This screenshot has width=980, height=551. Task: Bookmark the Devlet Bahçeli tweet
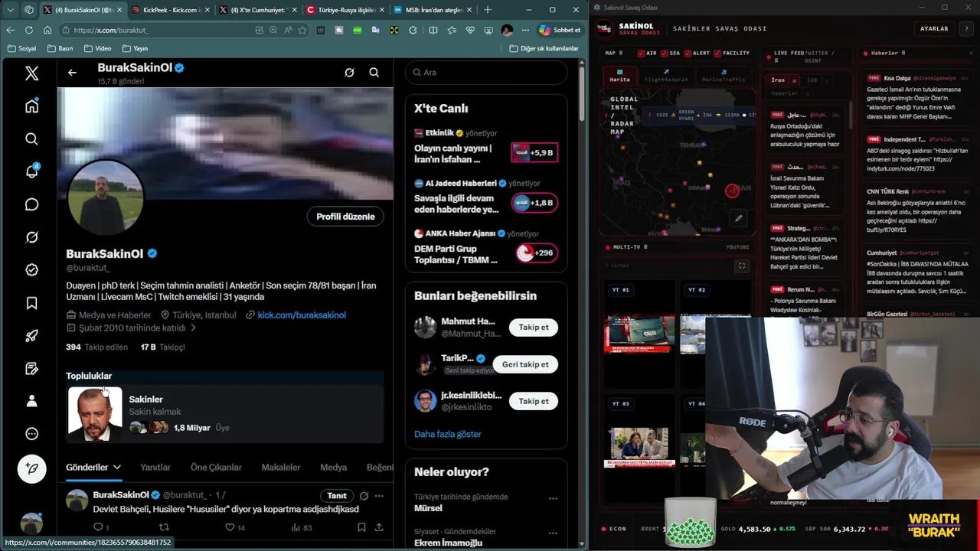pos(361,527)
